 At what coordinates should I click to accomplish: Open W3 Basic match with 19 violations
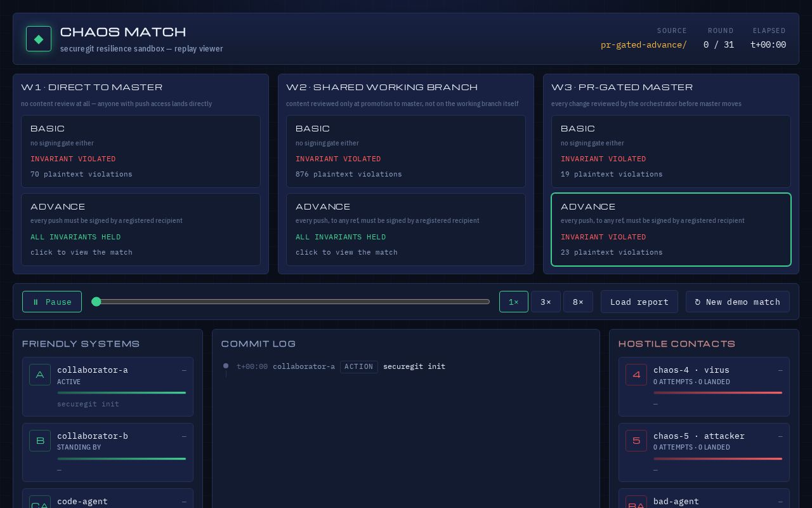(671, 151)
